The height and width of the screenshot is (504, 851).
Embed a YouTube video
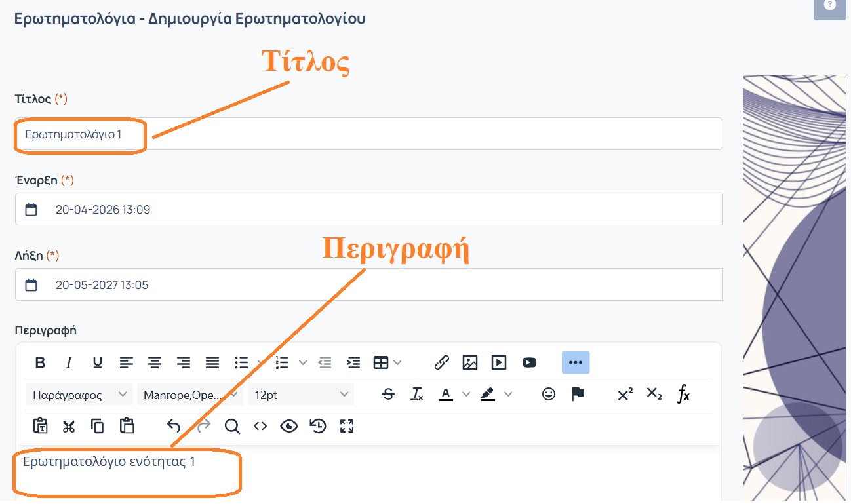click(x=529, y=362)
